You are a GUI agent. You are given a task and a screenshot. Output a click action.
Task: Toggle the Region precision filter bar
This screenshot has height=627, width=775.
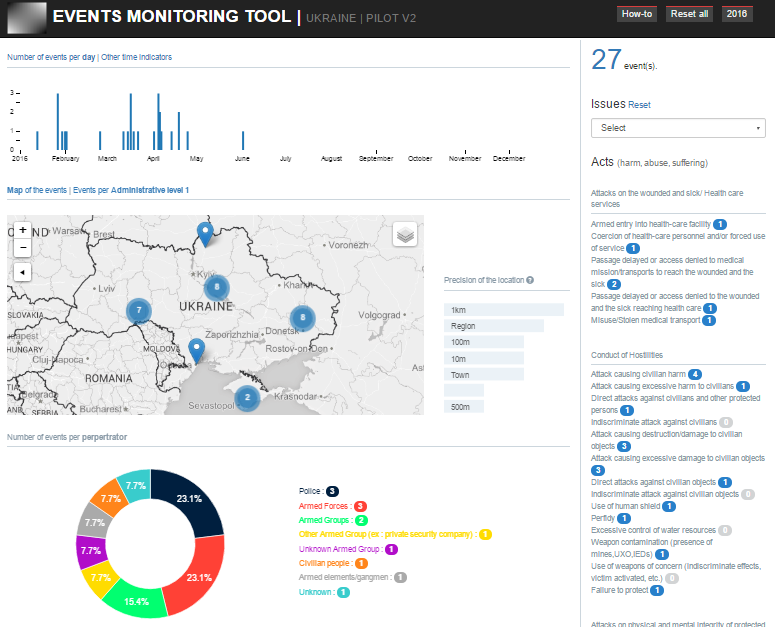click(x=493, y=326)
